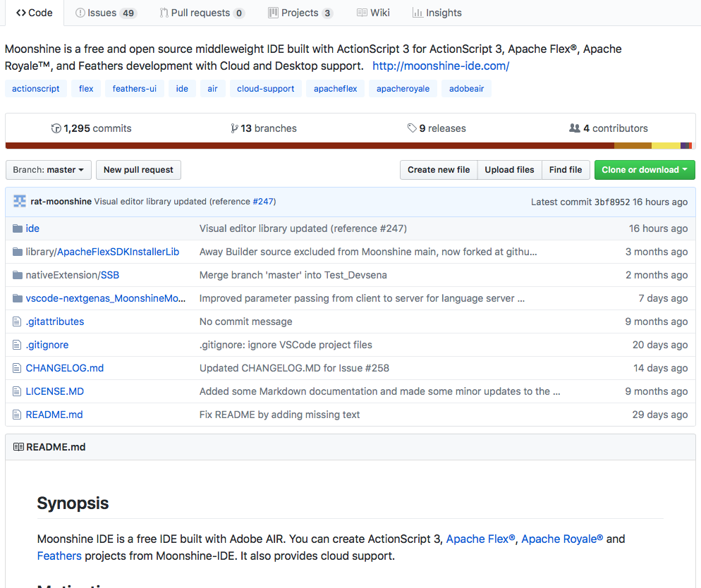Click file icon beside README.md row
The width and height of the screenshot is (701, 588).
click(x=17, y=415)
